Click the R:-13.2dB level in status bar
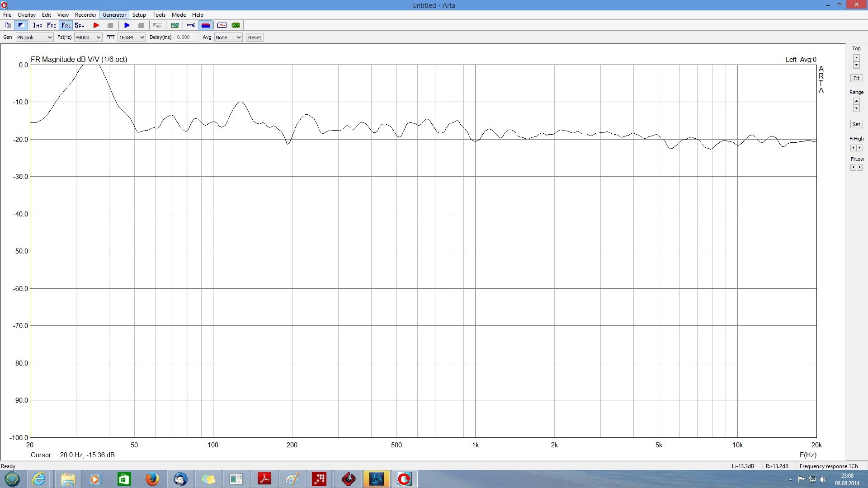 tap(777, 466)
